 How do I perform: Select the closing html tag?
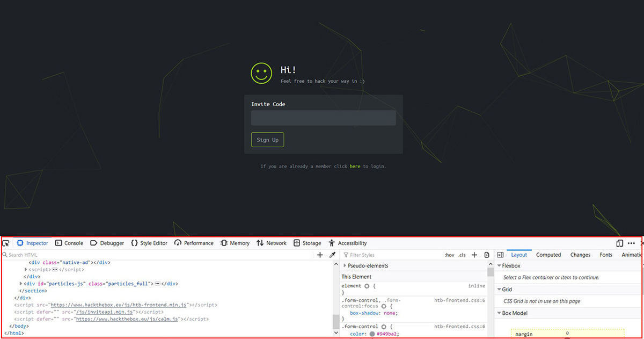click(x=14, y=333)
